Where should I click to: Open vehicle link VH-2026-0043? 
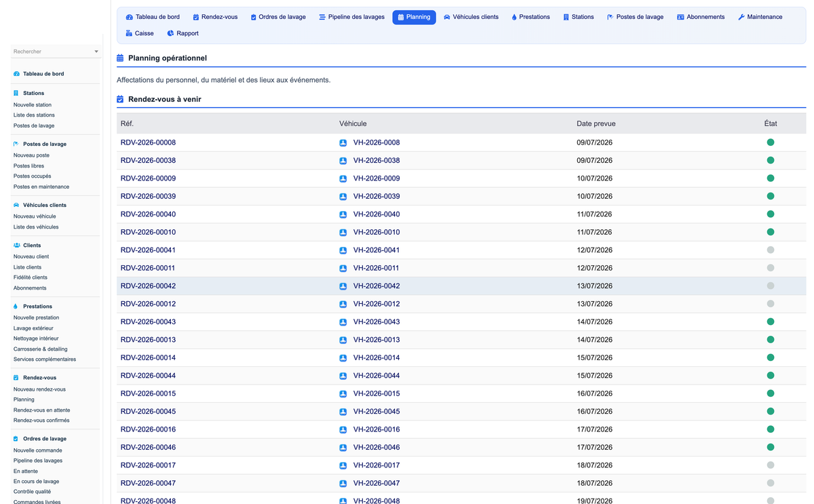[376, 322]
